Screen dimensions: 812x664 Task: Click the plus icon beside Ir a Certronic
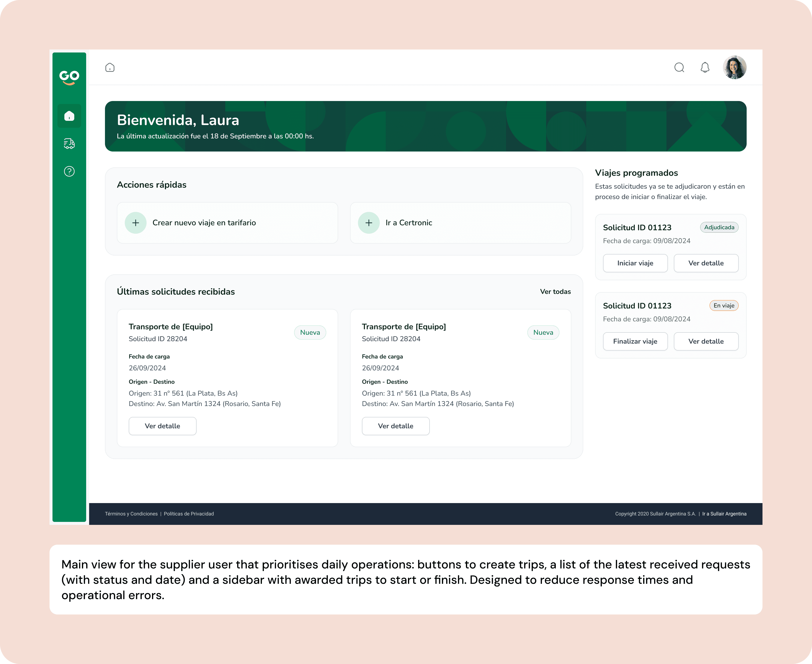(x=369, y=223)
